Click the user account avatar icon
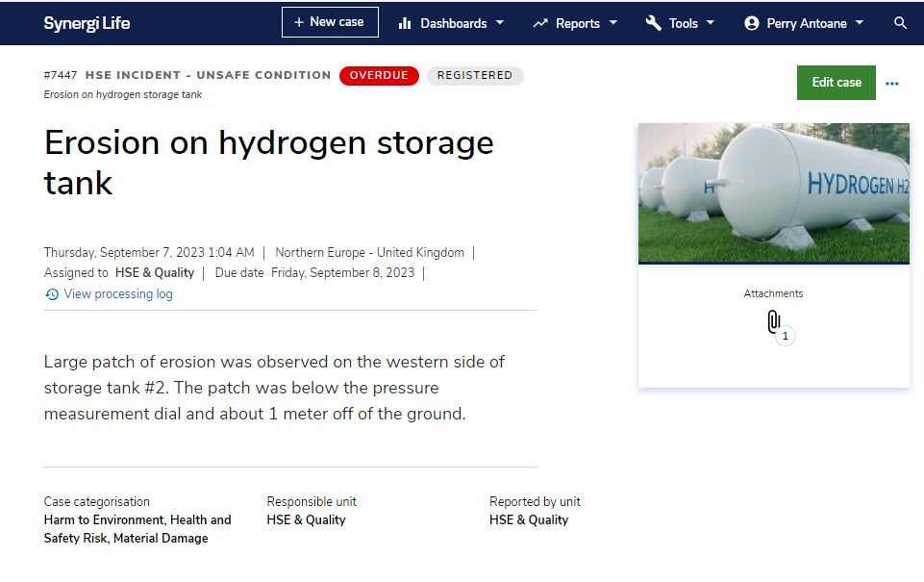The width and height of the screenshot is (924, 582). tap(751, 23)
